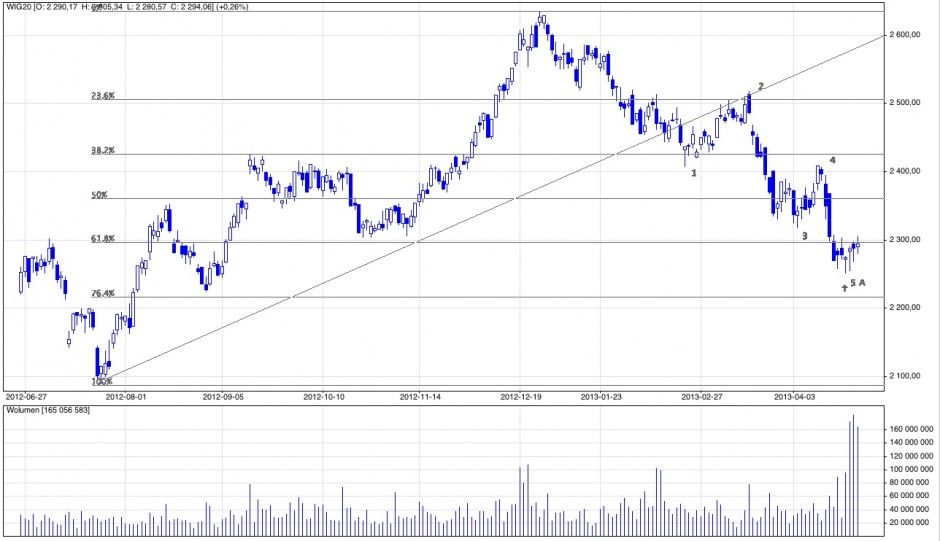This screenshot has width=940, height=541.
Task: Click the wave label 2 near the trendline
Action: (761, 87)
